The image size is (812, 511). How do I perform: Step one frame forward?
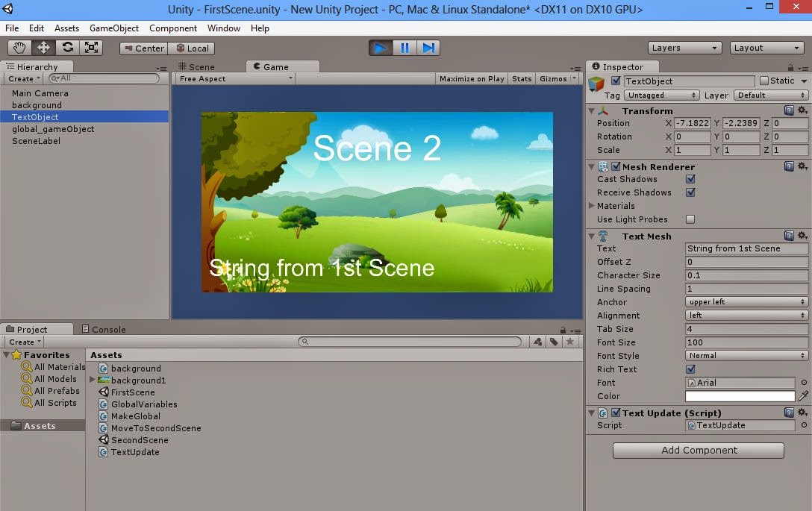tap(428, 47)
